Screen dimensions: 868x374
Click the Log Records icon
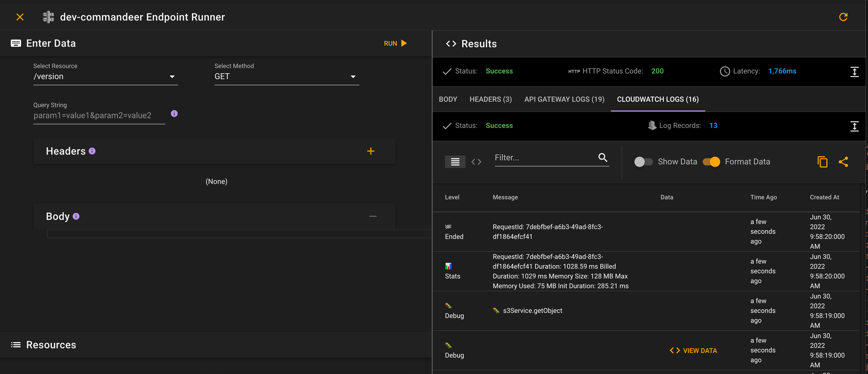tap(652, 125)
